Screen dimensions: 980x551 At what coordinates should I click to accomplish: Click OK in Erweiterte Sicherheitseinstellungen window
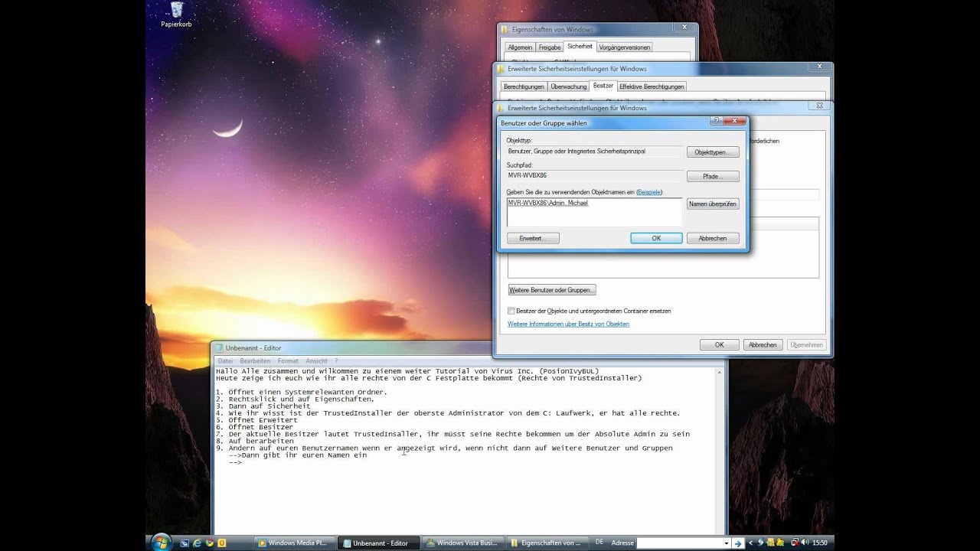coord(720,345)
